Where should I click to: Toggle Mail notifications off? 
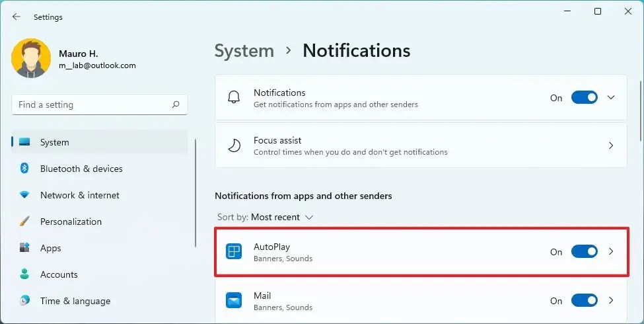584,301
